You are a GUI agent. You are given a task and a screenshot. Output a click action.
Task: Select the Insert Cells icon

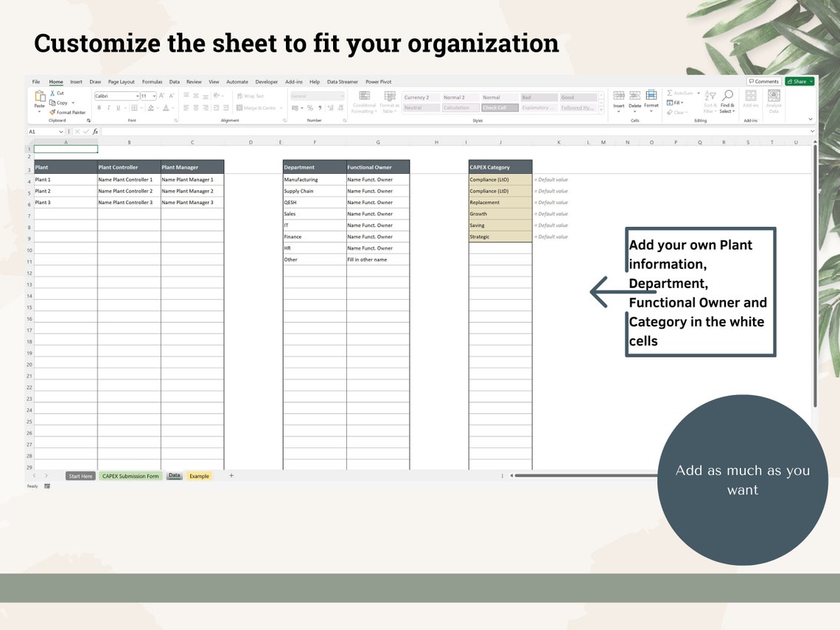(619, 96)
